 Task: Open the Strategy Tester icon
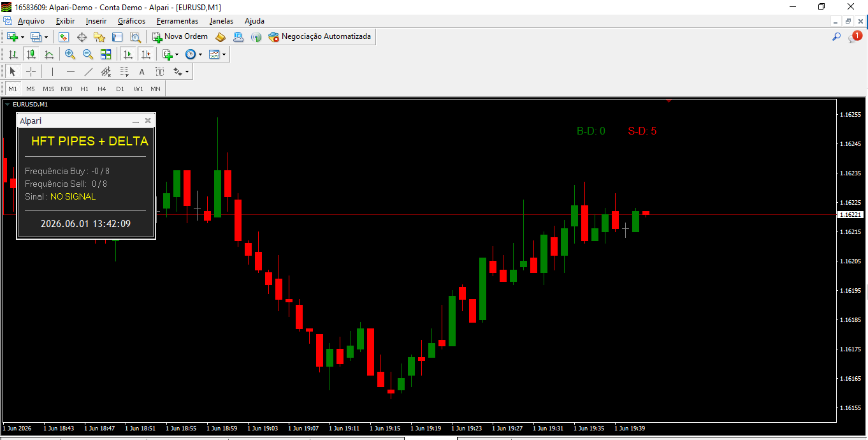click(x=135, y=37)
